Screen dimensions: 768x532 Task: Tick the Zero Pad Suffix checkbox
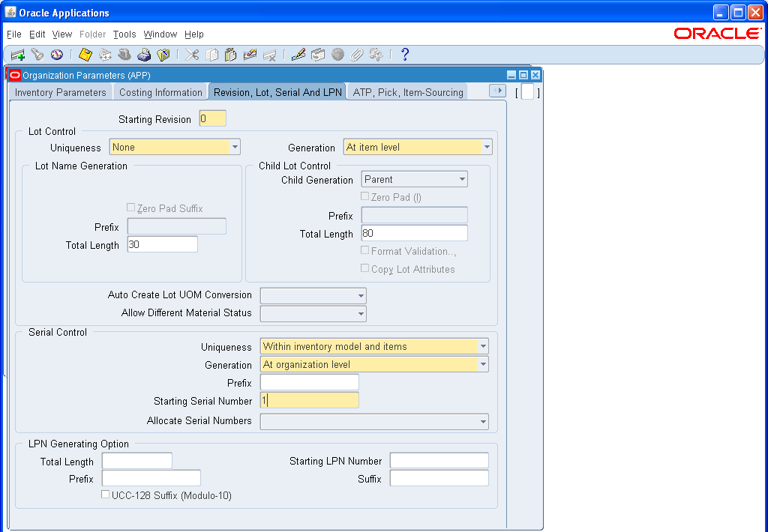pyautogui.click(x=130, y=208)
